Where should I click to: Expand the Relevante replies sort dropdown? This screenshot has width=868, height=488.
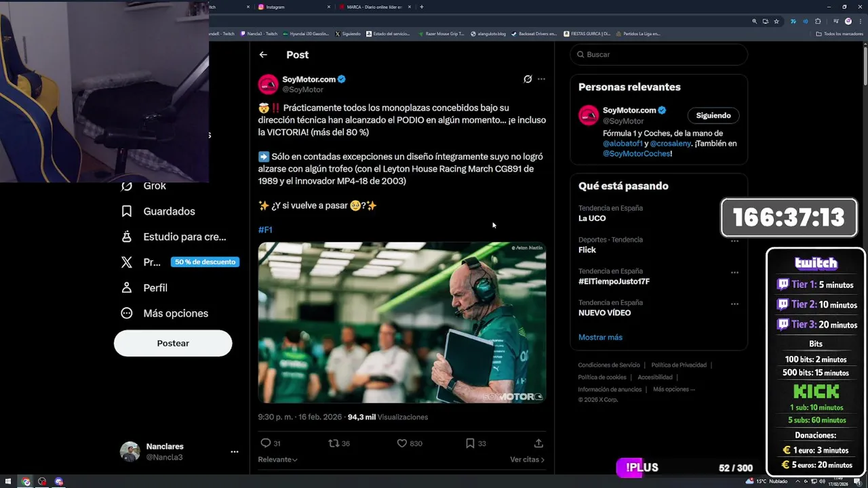(x=277, y=460)
